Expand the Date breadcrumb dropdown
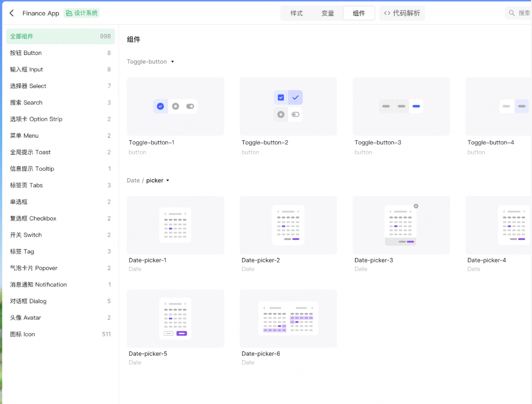The width and height of the screenshot is (532, 404). pyautogui.click(x=133, y=180)
